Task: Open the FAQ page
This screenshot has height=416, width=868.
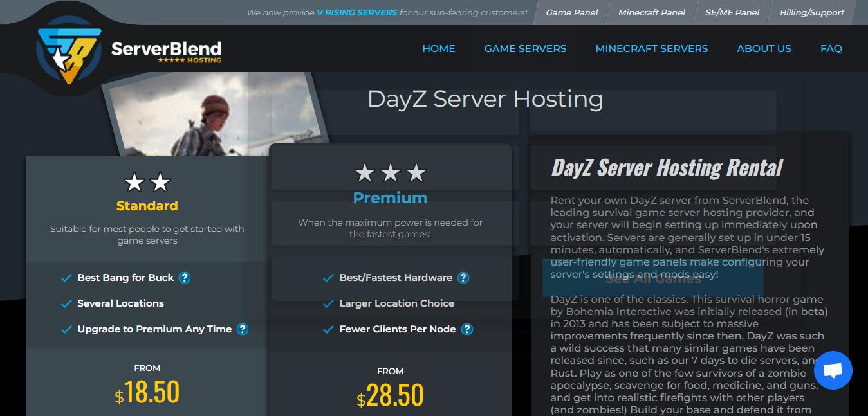Action: 831,48
